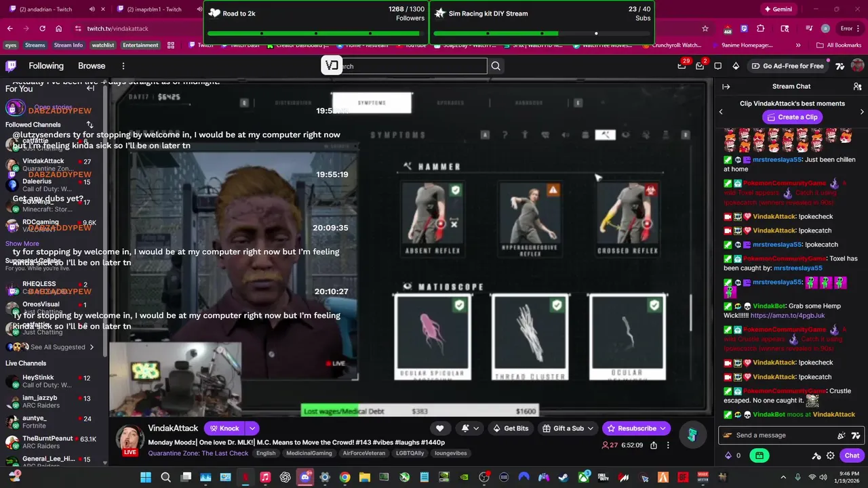Click Create a Clip button
Image resolution: width=868 pixels, height=488 pixels.
click(791, 117)
